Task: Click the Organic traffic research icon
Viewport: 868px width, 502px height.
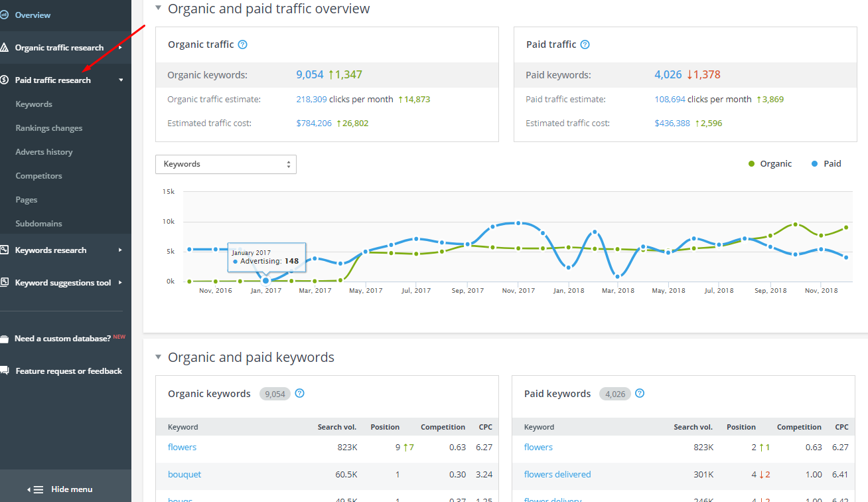Action: click(x=4, y=47)
